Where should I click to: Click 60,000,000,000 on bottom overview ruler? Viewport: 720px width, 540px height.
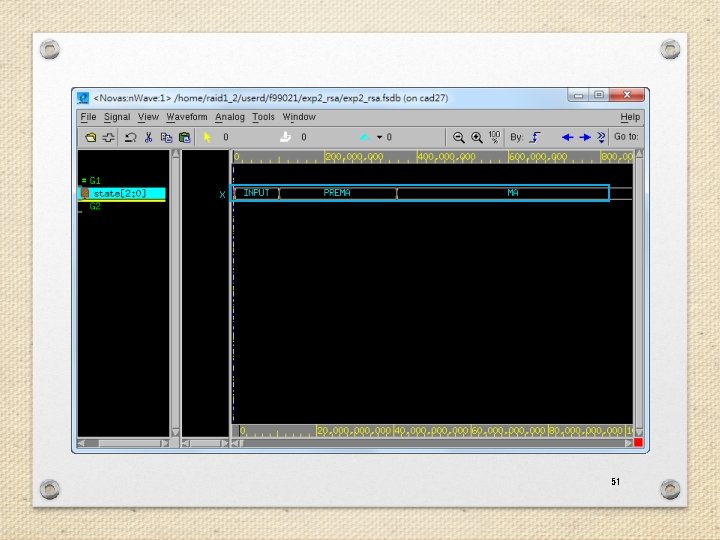point(508,431)
